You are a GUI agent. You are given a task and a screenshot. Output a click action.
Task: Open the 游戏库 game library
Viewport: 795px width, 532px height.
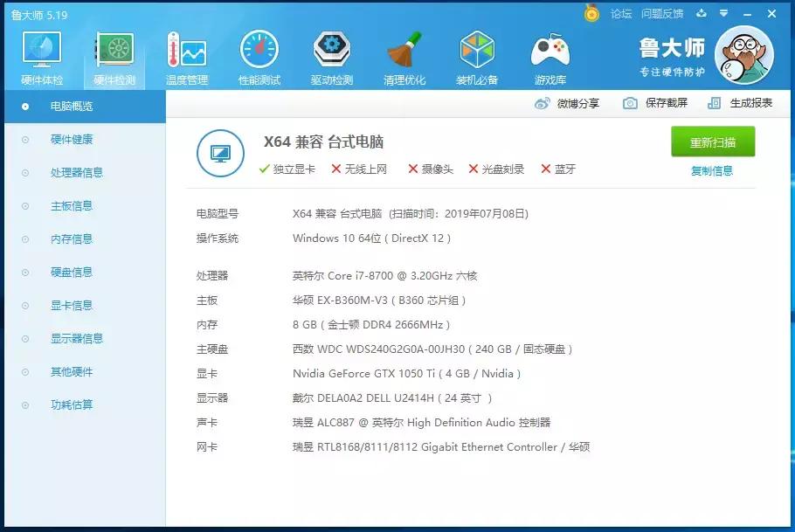pos(550,54)
